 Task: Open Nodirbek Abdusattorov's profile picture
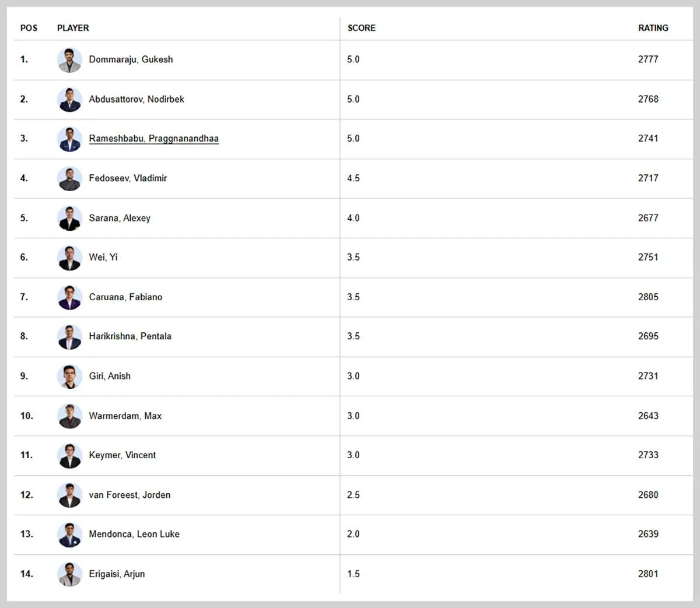pos(69,99)
